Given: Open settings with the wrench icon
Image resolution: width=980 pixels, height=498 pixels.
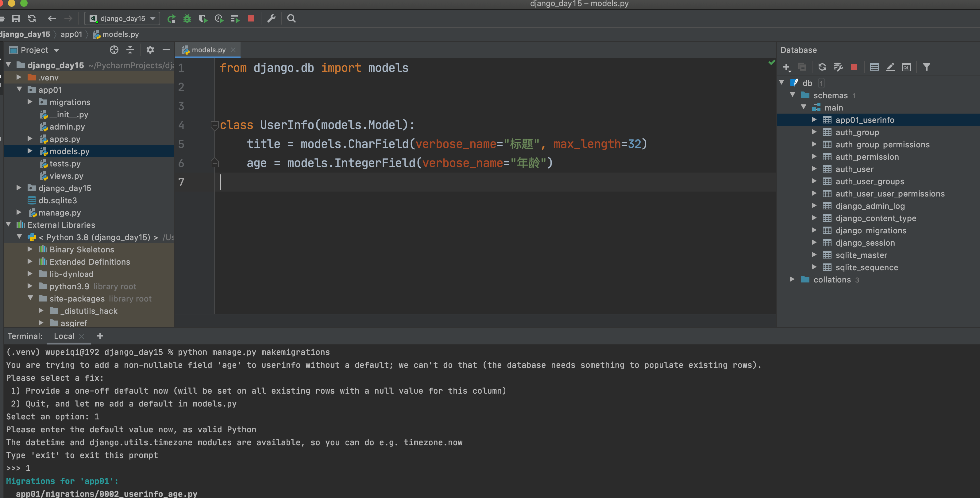Looking at the screenshot, I should [271, 18].
